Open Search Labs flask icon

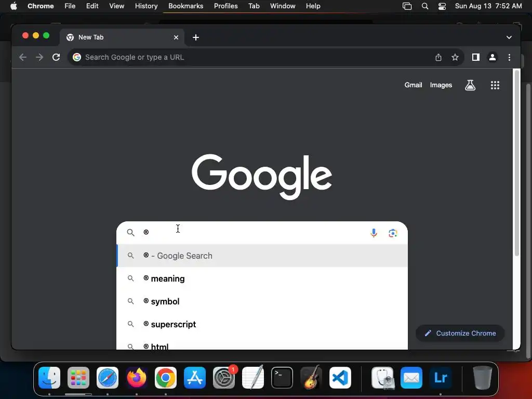point(470,85)
